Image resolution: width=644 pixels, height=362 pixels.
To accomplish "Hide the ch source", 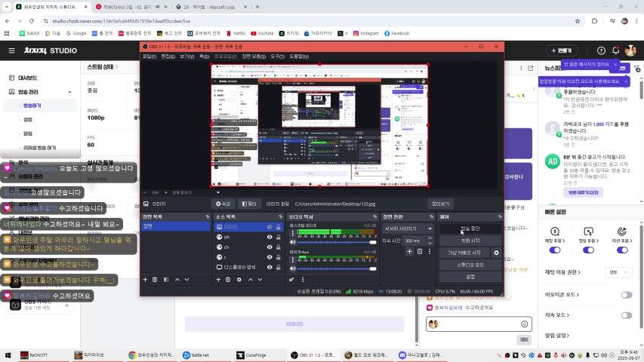I will coord(270,247).
